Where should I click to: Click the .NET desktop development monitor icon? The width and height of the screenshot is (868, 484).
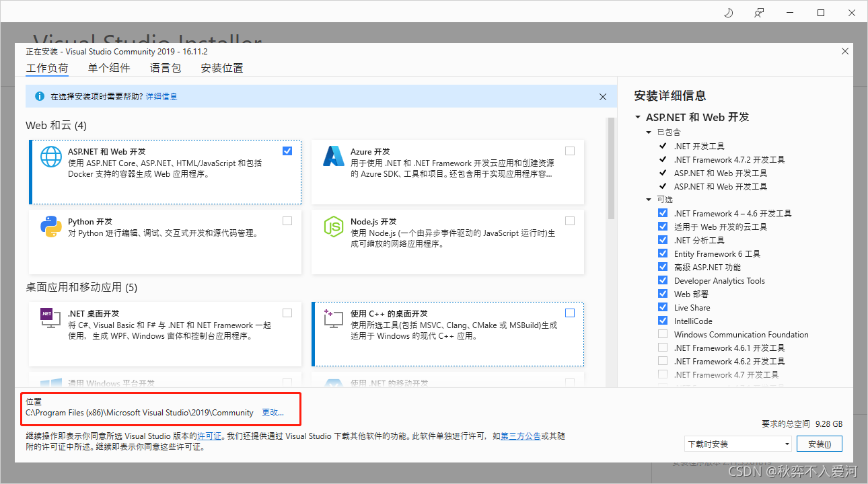[50, 318]
